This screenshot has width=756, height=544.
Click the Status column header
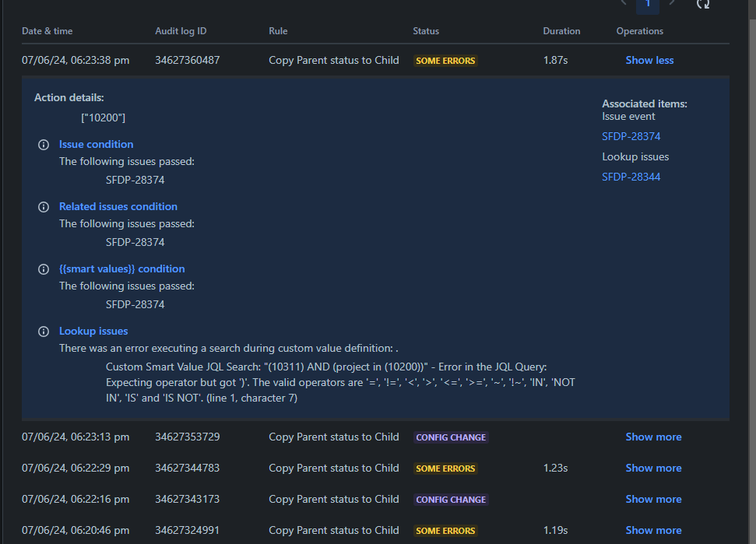point(426,31)
